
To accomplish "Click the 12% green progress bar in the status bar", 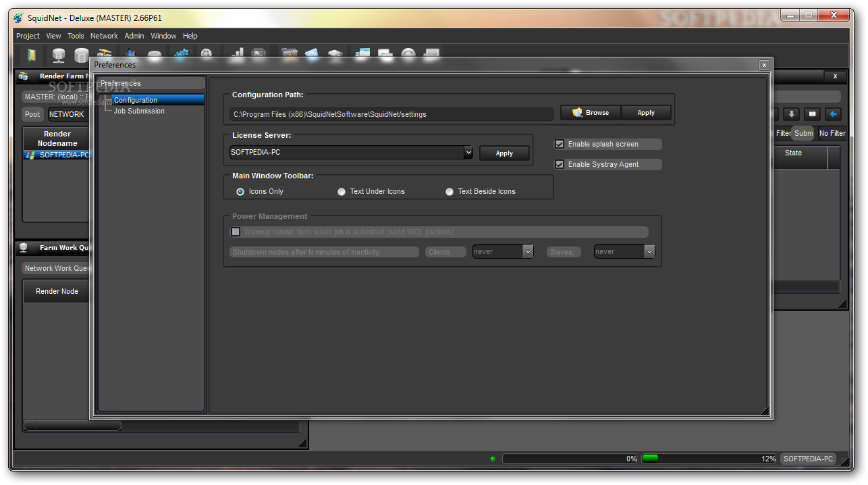I will click(710, 459).
